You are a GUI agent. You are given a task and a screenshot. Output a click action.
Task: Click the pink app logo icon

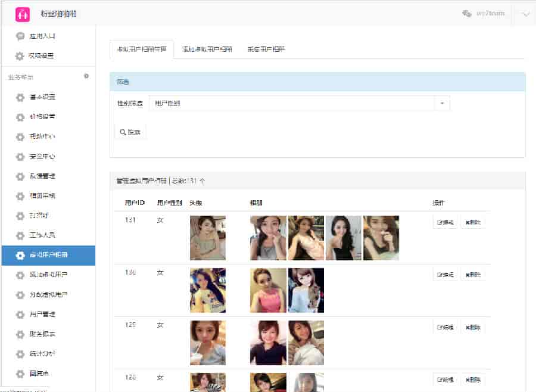pyautogui.click(x=22, y=13)
